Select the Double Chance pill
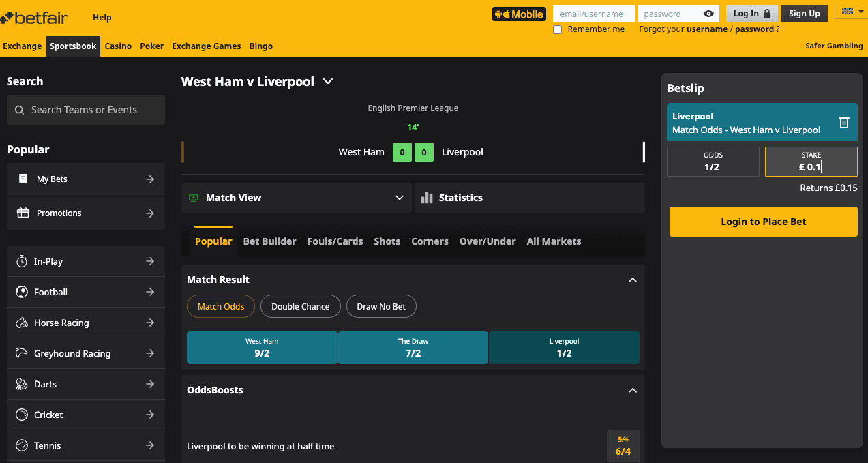 [301, 306]
